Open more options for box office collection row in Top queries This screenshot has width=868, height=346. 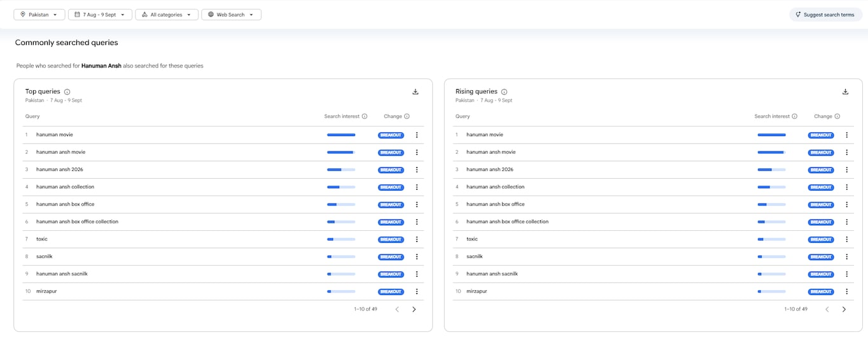coord(417,222)
